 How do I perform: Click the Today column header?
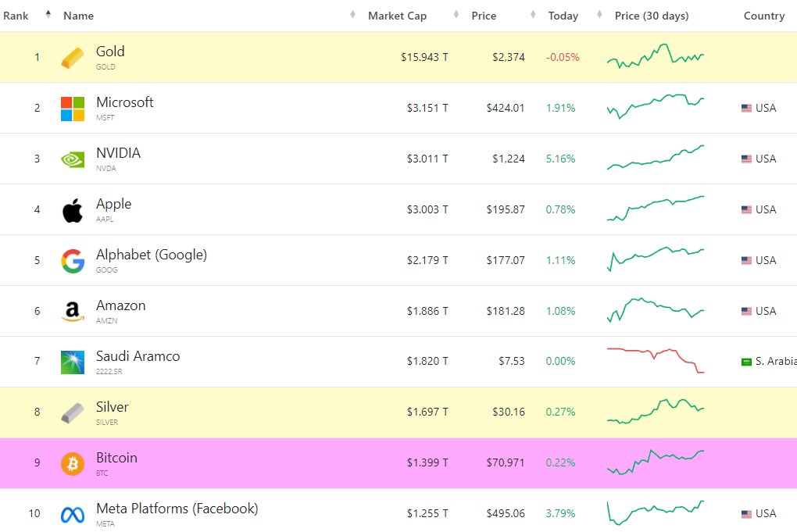(x=563, y=16)
